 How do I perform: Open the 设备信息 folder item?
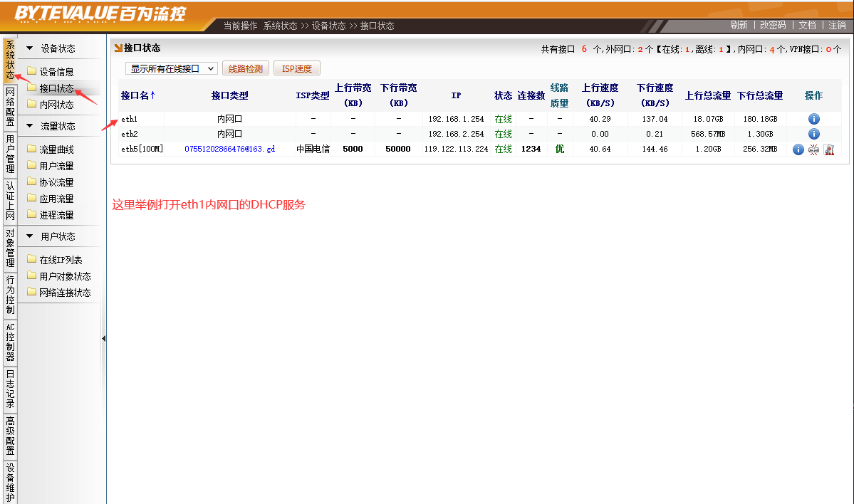coord(56,72)
